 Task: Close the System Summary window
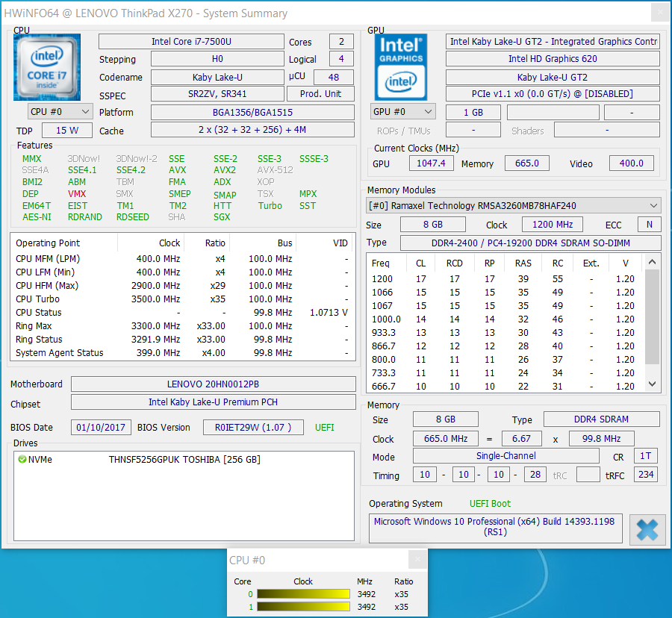point(660,13)
